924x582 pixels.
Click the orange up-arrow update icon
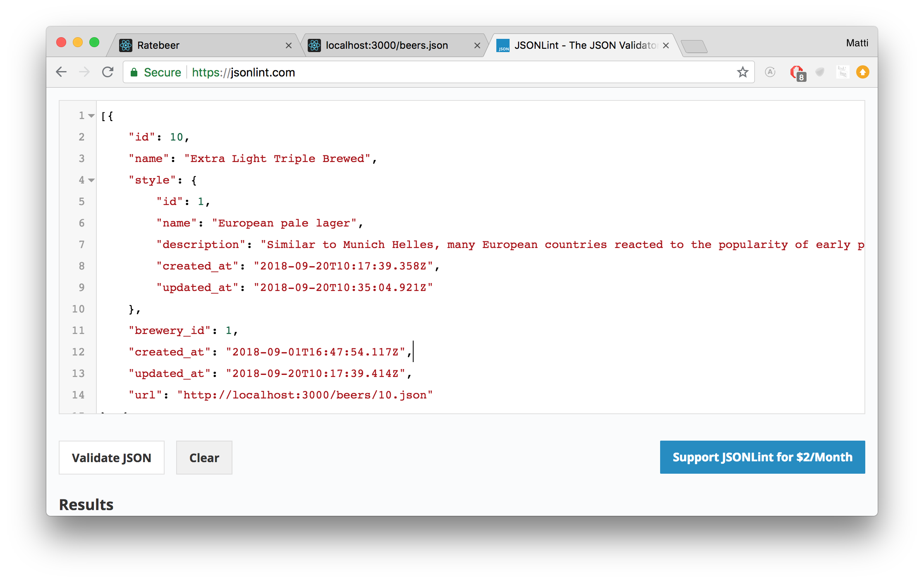pos(863,72)
